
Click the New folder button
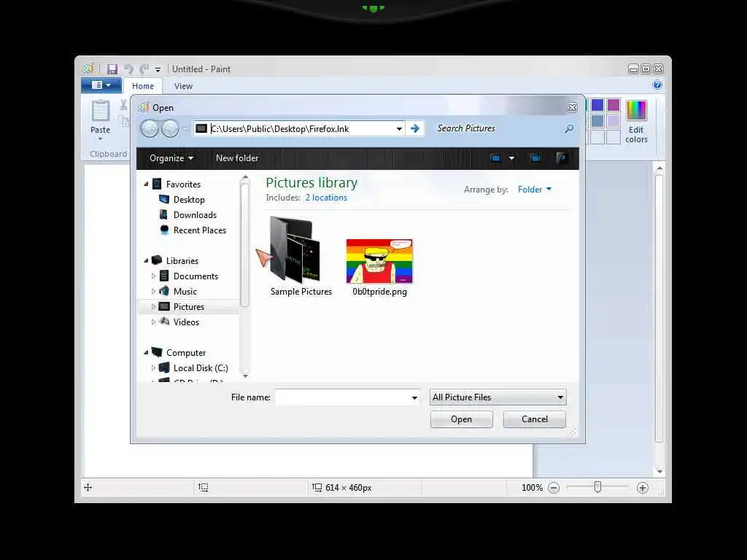pos(237,158)
